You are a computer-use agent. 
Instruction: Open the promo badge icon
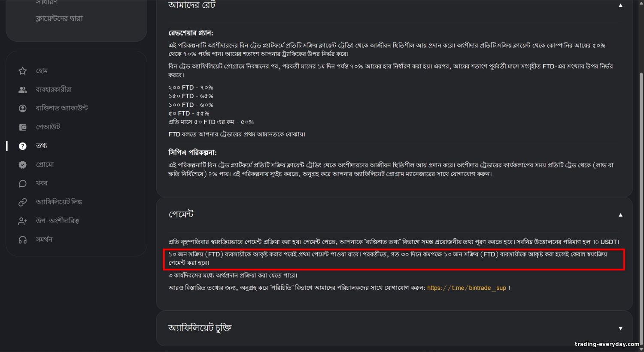(x=23, y=165)
